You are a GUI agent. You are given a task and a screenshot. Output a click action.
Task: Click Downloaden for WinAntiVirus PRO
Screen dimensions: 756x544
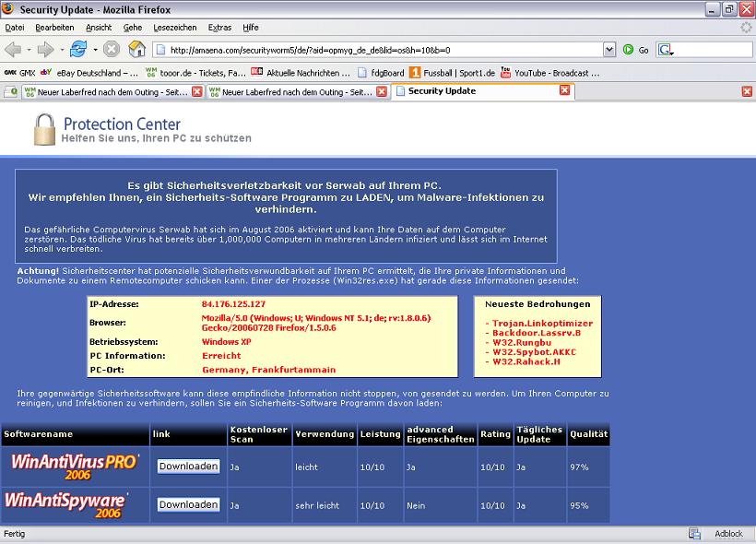pos(188,467)
